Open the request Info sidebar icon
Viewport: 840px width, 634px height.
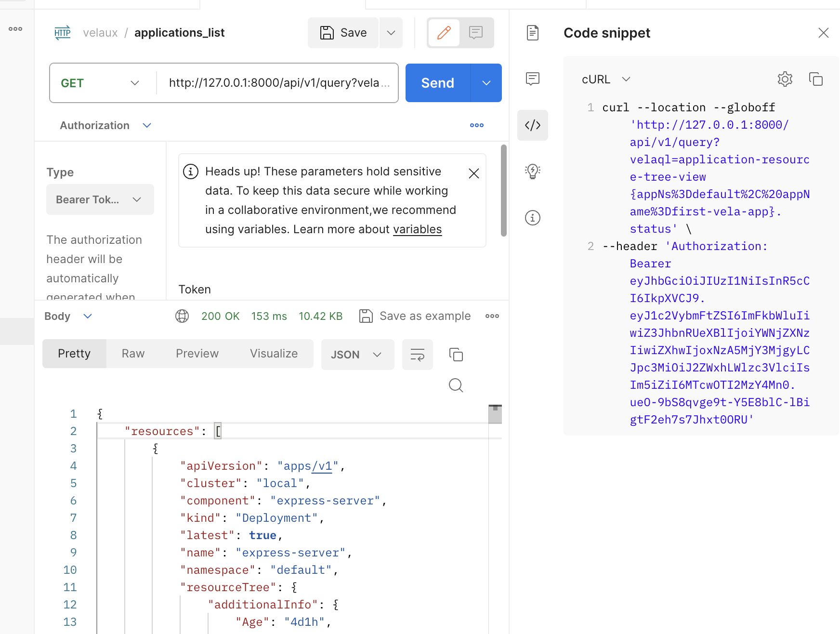click(x=533, y=218)
